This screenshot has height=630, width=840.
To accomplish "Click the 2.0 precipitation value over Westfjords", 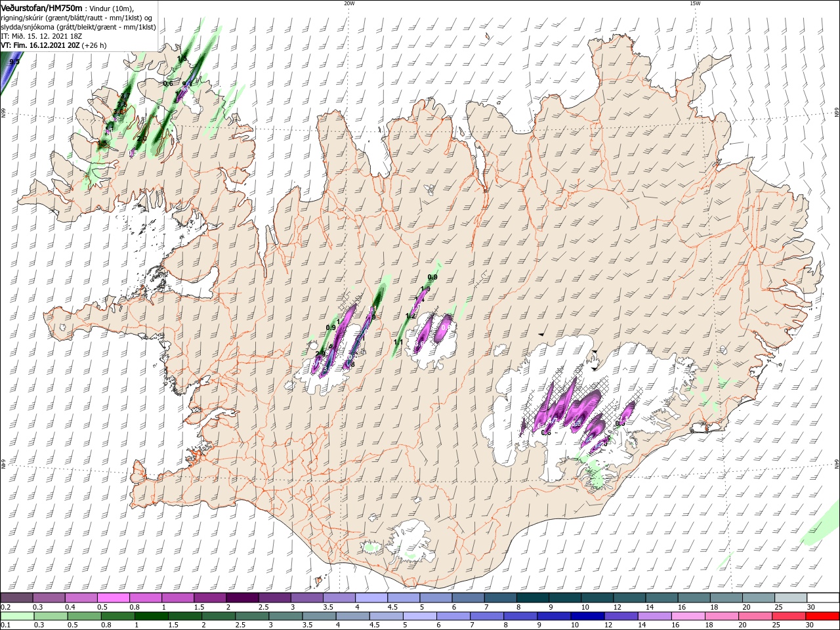I will (x=141, y=139).
